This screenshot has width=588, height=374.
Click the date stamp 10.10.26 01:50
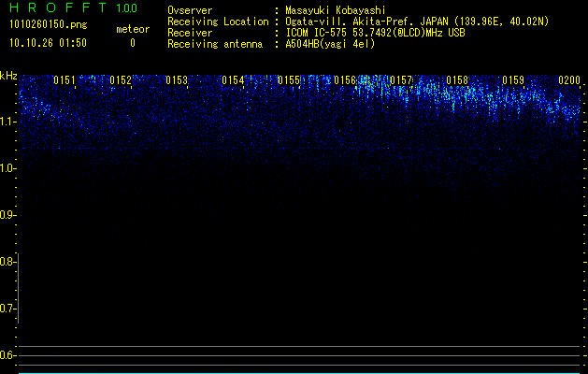pyautogui.click(x=48, y=43)
